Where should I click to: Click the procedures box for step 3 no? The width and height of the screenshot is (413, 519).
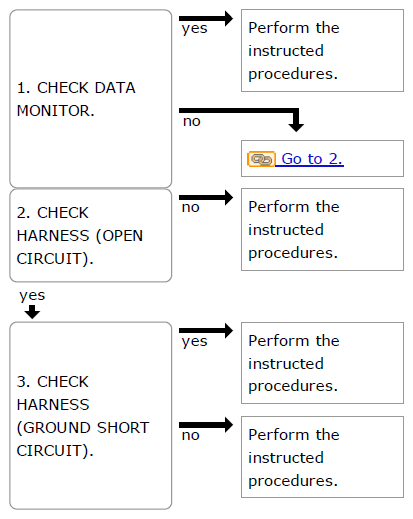[x=322, y=457]
